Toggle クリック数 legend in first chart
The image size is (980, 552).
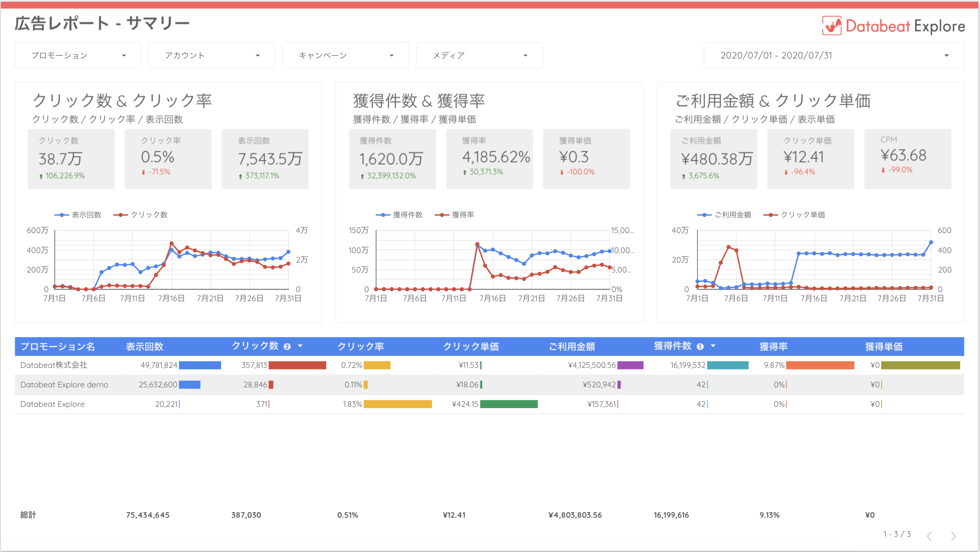click(141, 215)
